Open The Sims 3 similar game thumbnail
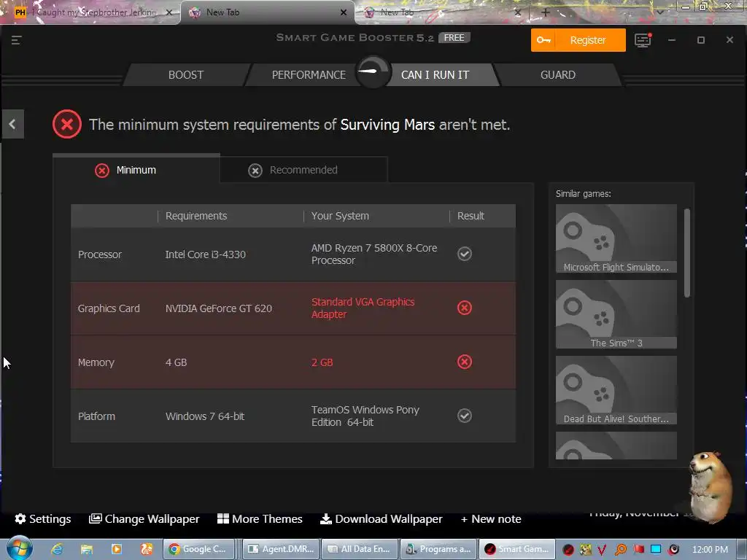This screenshot has height=560, width=747. [616, 314]
